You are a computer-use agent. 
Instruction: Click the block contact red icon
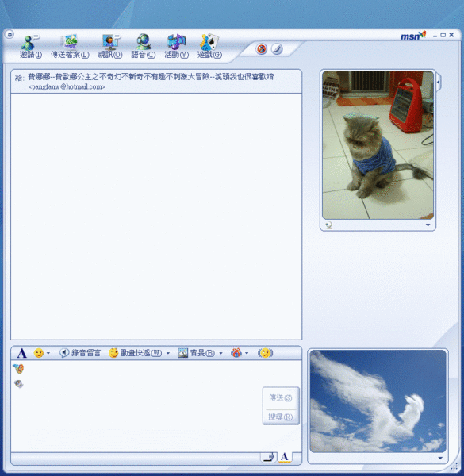[x=261, y=49]
